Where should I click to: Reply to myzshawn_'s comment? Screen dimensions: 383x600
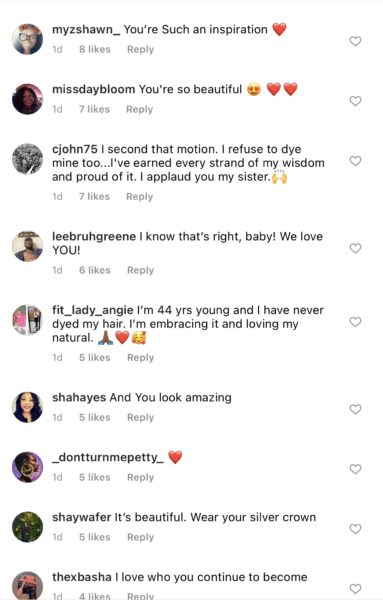click(x=140, y=50)
